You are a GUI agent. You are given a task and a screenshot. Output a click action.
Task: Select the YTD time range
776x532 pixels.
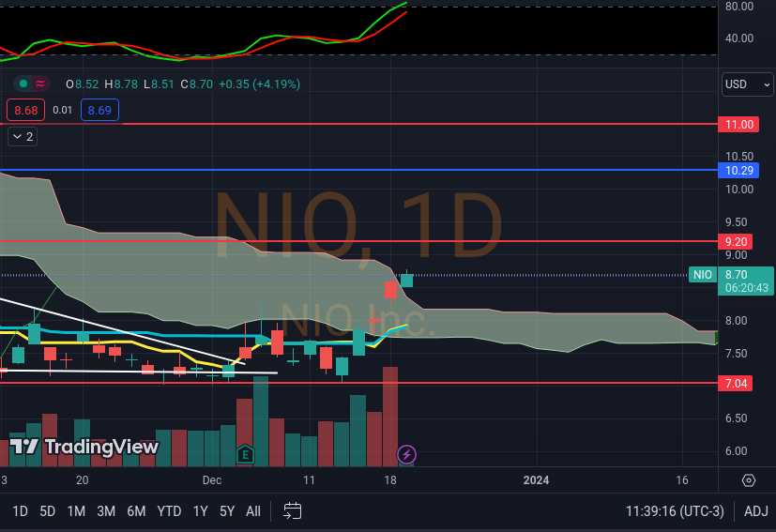(169, 510)
